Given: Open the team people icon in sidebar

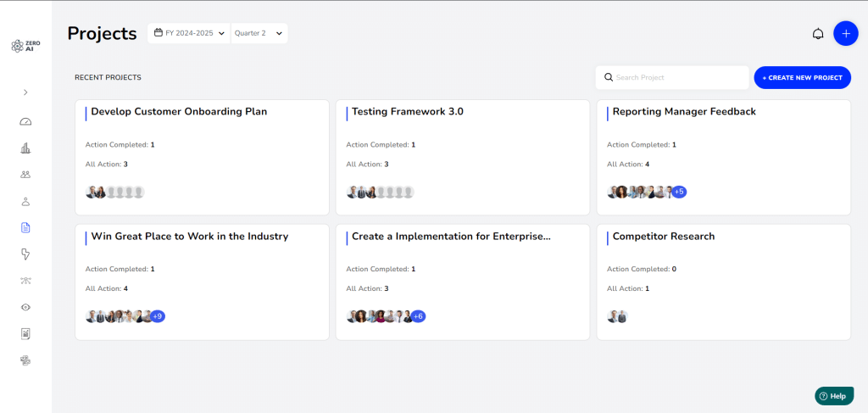Looking at the screenshot, I should click(25, 175).
